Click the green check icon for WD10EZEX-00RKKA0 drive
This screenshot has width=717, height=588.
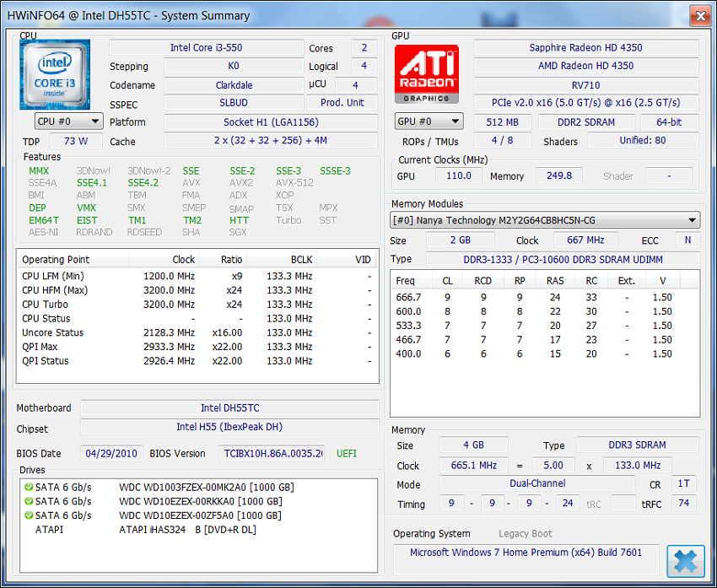[29, 501]
